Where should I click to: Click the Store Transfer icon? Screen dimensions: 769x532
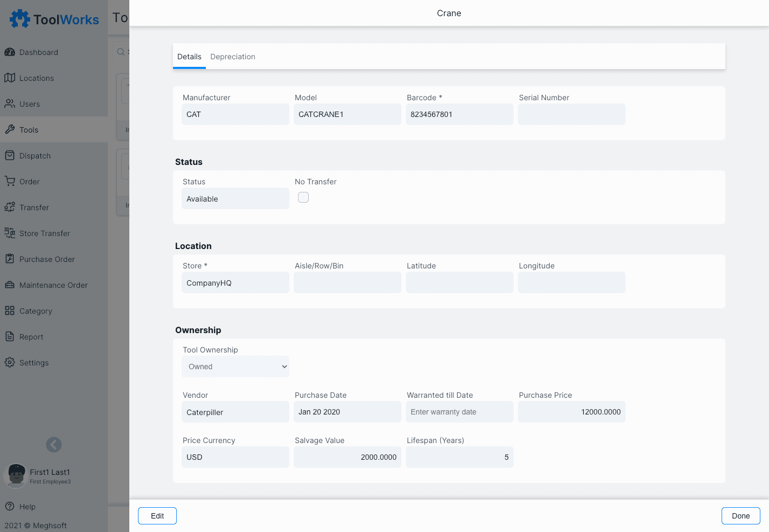click(x=10, y=233)
